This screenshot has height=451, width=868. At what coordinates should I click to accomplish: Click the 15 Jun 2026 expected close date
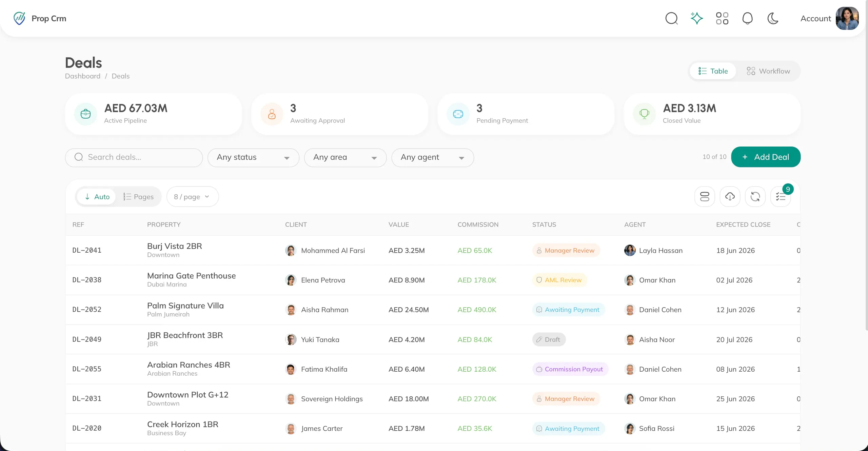coord(735,428)
